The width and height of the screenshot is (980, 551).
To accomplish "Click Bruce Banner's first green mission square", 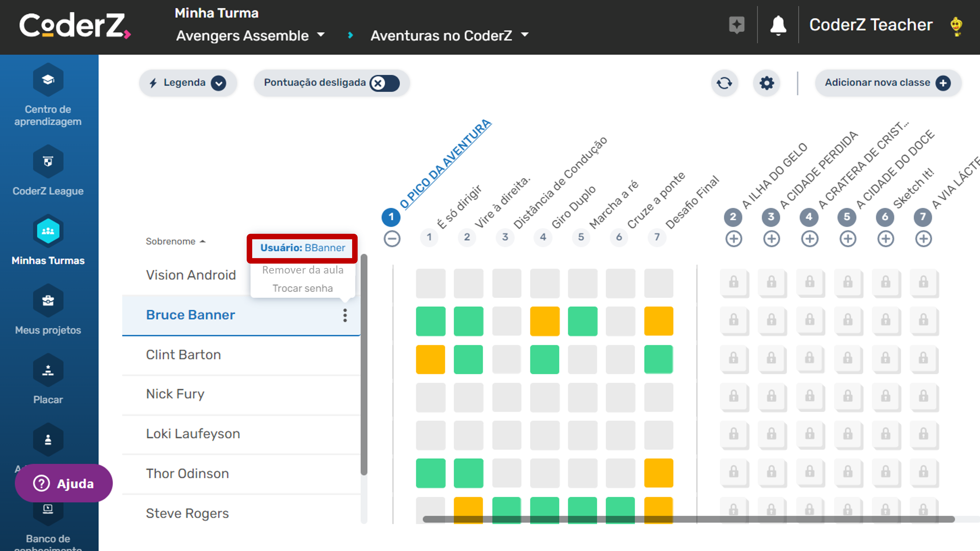I will point(430,321).
